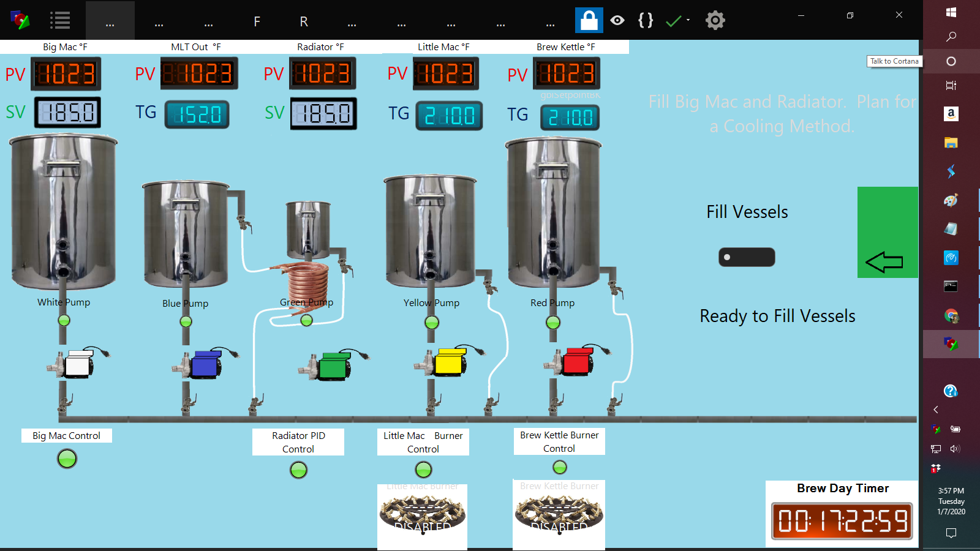Viewport: 980px width, 551px height.
Task: Click the Cortana circle icon
Action: tap(951, 61)
